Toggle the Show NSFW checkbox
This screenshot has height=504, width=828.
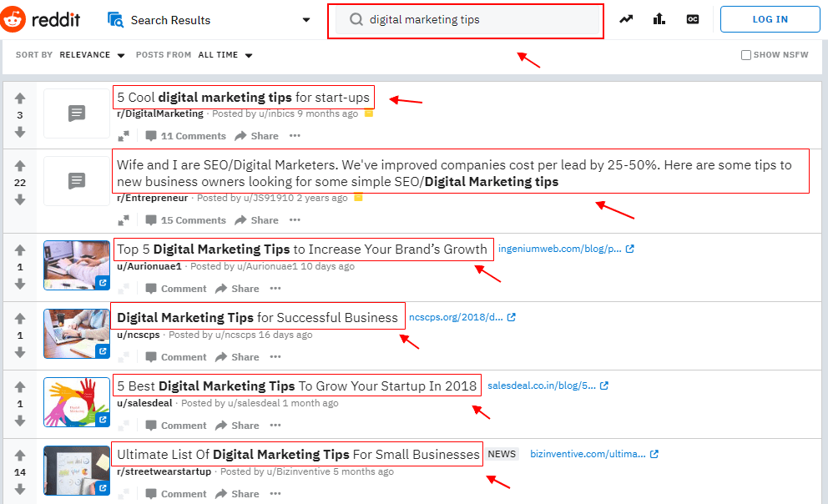[x=745, y=55]
